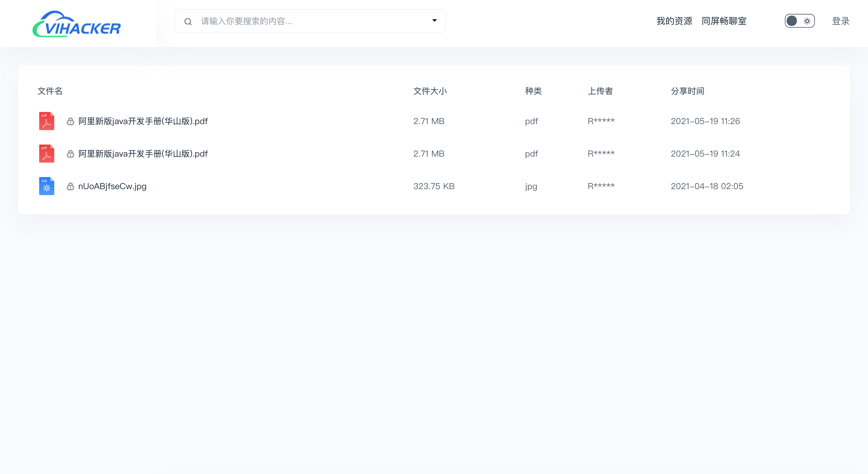The image size is (868, 474).
Task: Open 阿里新版java开发手册 pdf shared at 11:26
Action: click(x=143, y=121)
